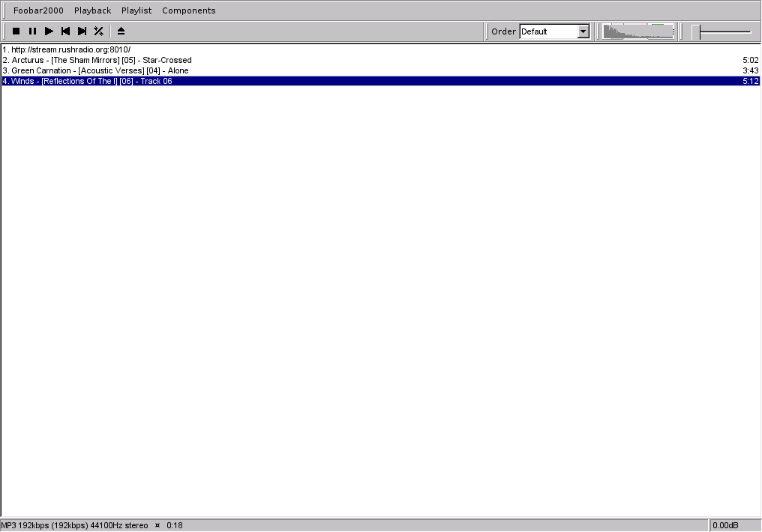Select the rushradio stream entry
This screenshot has height=532, width=762.
pos(67,49)
